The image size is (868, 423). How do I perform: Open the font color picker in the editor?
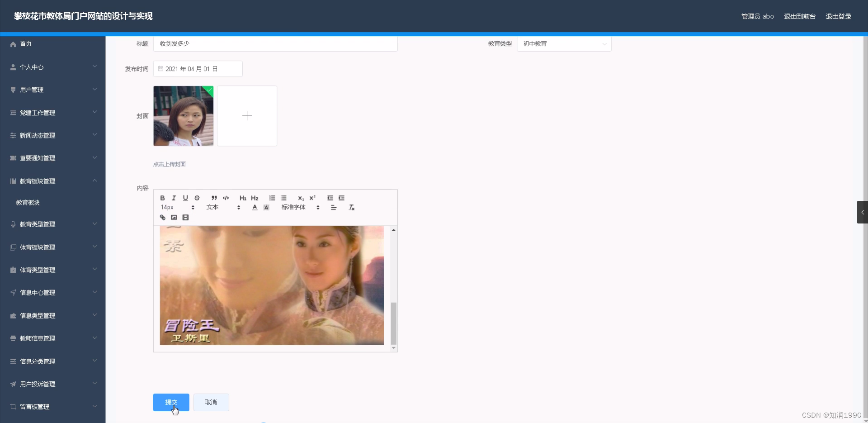(x=254, y=207)
